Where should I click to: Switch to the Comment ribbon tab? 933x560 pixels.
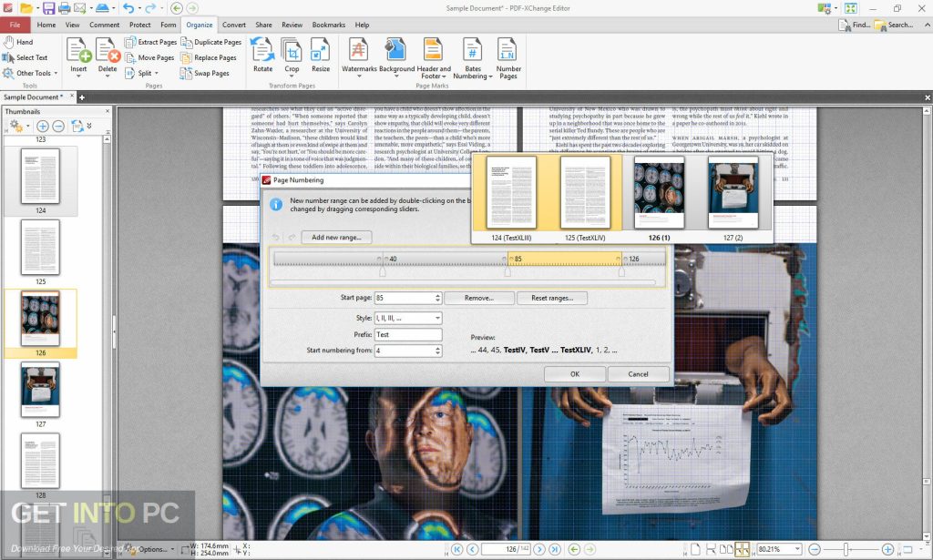tap(104, 25)
